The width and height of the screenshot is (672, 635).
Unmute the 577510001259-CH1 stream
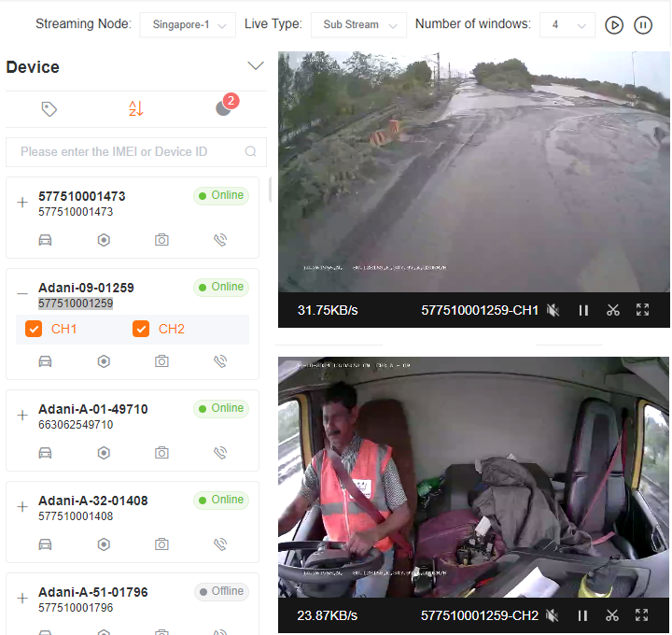tap(553, 310)
